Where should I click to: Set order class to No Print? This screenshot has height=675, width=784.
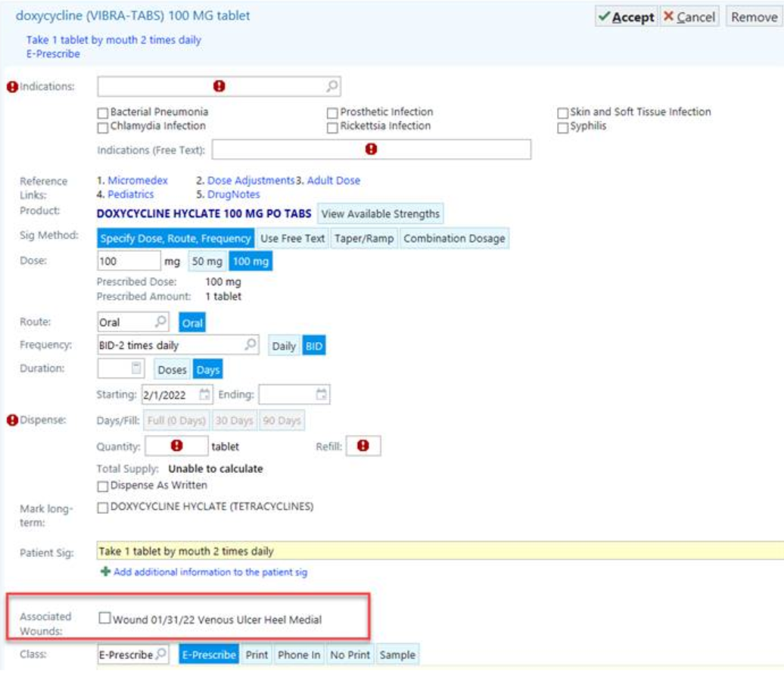[350, 655]
